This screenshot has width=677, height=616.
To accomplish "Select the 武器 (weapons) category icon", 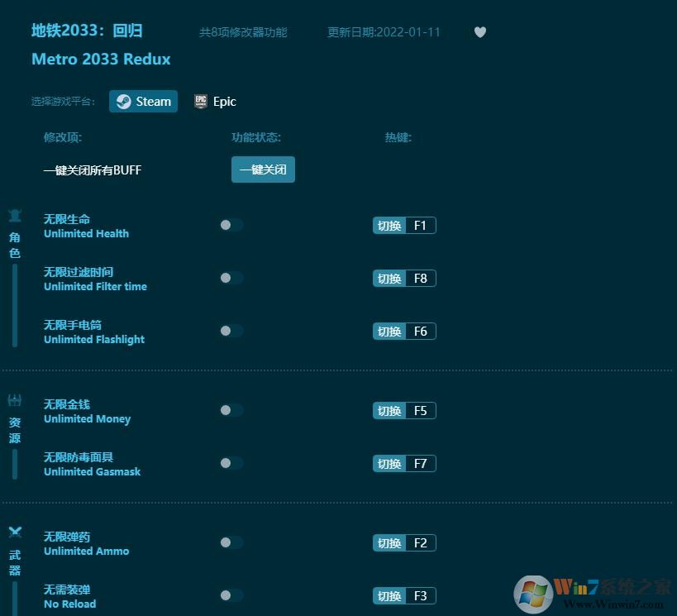I will (x=14, y=532).
